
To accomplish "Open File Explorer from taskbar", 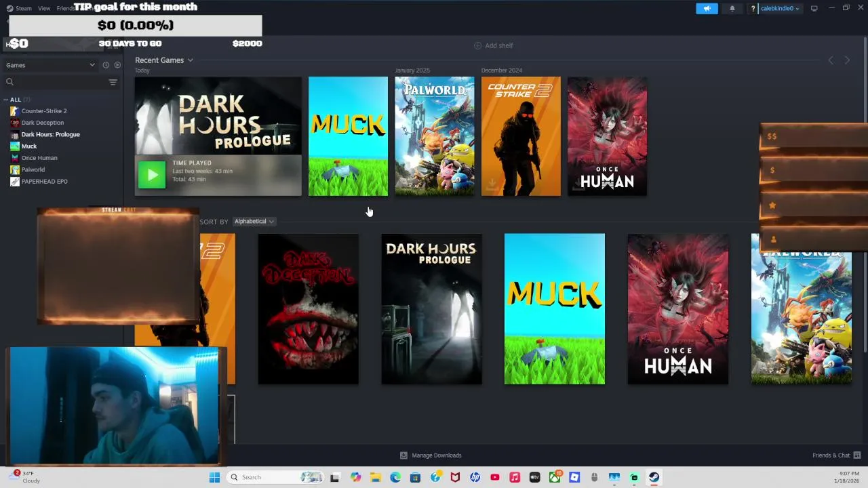I will point(376,477).
